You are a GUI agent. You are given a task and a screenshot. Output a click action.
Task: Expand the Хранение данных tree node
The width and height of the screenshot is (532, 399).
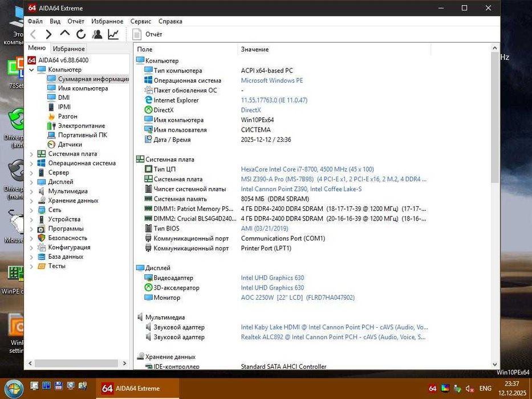coord(31,201)
